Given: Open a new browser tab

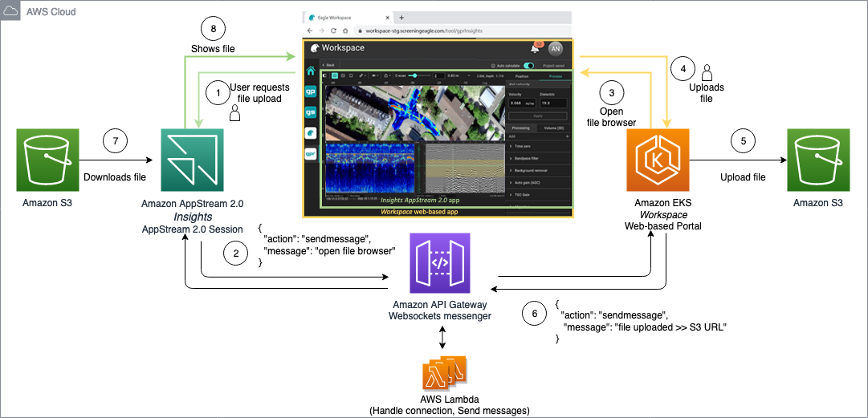Looking at the screenshot, I should coord(402,18).
